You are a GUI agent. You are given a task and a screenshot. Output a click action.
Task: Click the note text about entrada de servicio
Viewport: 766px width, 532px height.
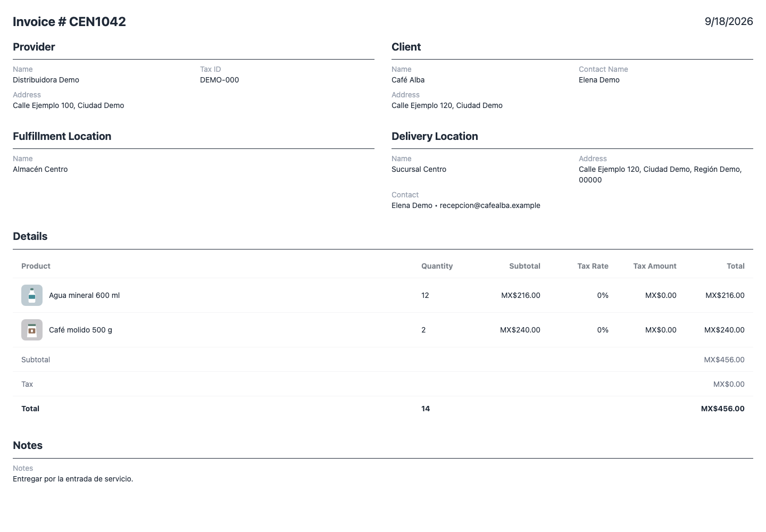pyautogui.click(x=73, y=479)
